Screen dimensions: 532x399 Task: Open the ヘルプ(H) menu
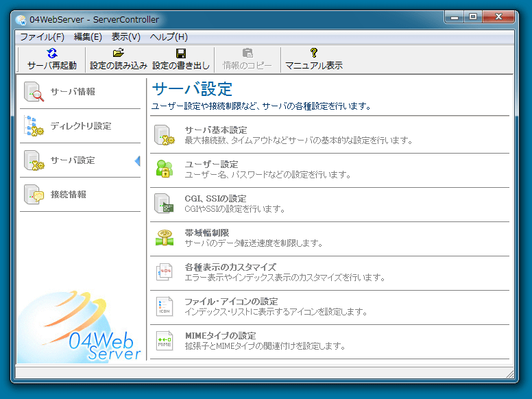pyautogui.click(x=169, y=36)
